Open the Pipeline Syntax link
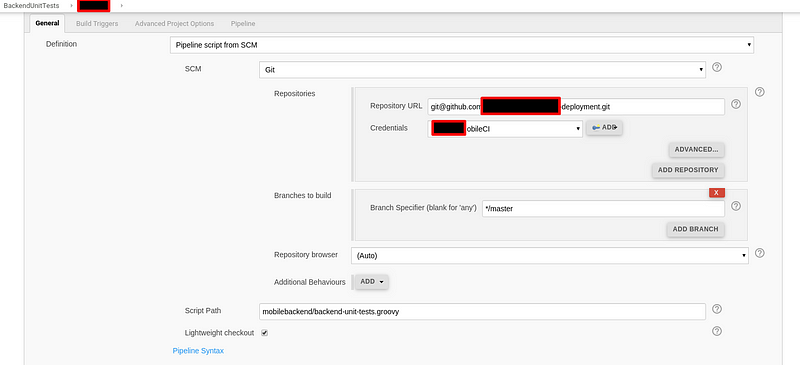Viewport: 800px width, 365px height. tap(198, 351)
